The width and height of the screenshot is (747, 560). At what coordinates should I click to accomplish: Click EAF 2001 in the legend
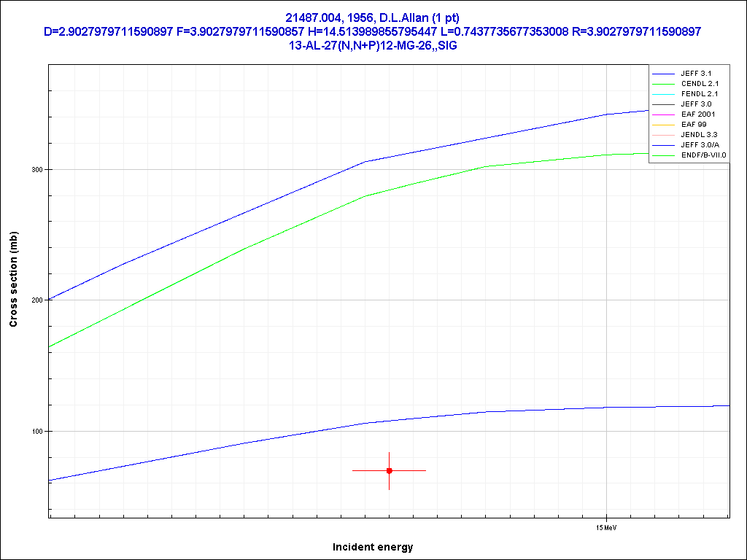(697, 114)
